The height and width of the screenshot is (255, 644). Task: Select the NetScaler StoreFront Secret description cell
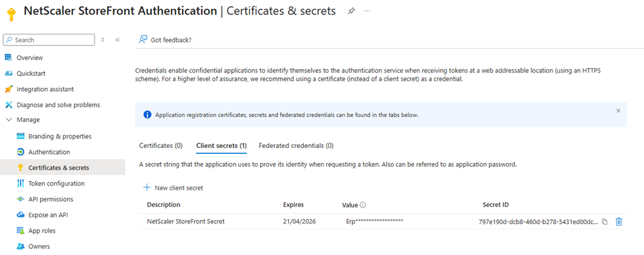point(186,221)
